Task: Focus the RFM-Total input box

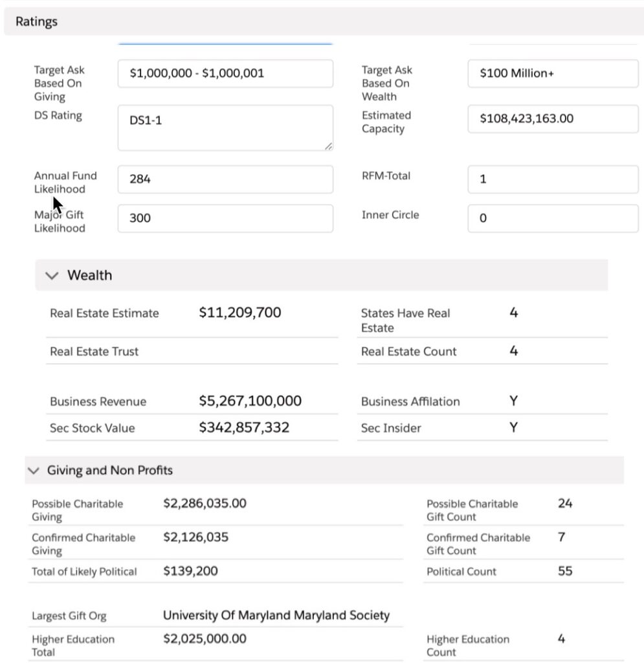Action: (552, 179)
